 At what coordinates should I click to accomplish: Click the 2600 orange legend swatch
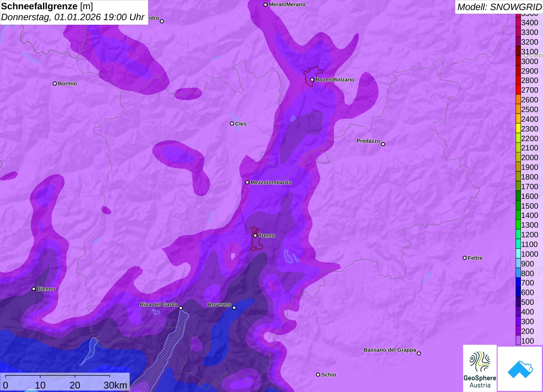518,99
